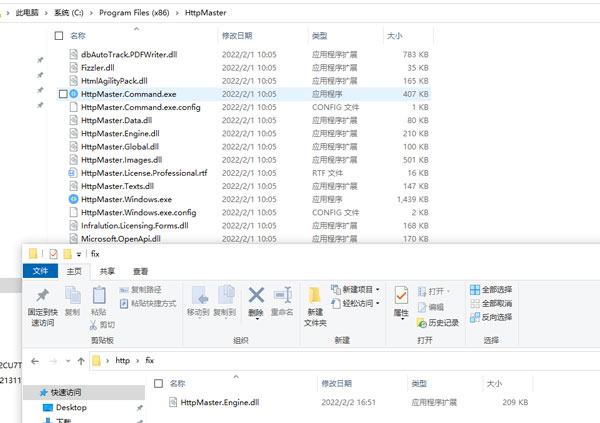Click the HttpMaster.Command.exe application icon
Screen dimensions: 600x423
73,94
